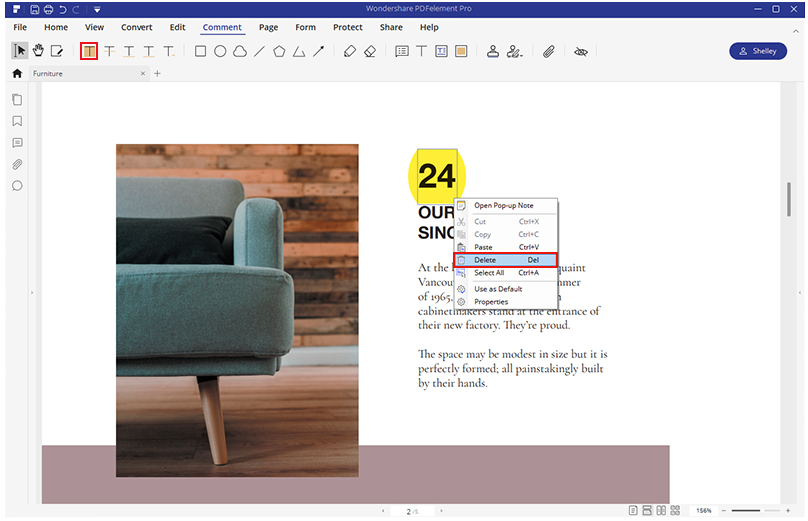Image resolution: width=808 pixels, height=521 pixels.
Task: Click the Shelley account button
Action: (758, 51)
